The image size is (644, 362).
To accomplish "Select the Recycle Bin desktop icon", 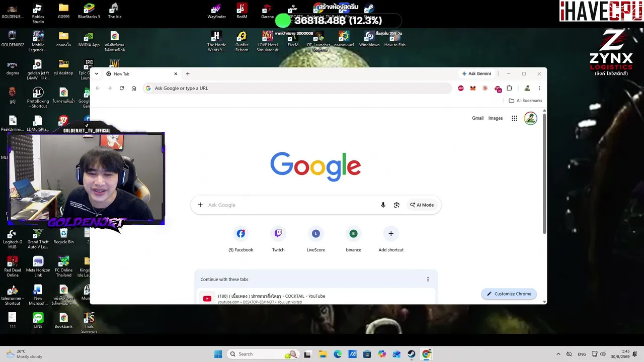I will click(63, 237).
